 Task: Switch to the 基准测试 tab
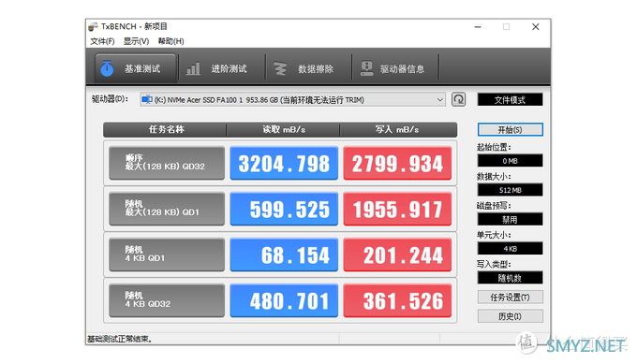(x=136, y=67)
